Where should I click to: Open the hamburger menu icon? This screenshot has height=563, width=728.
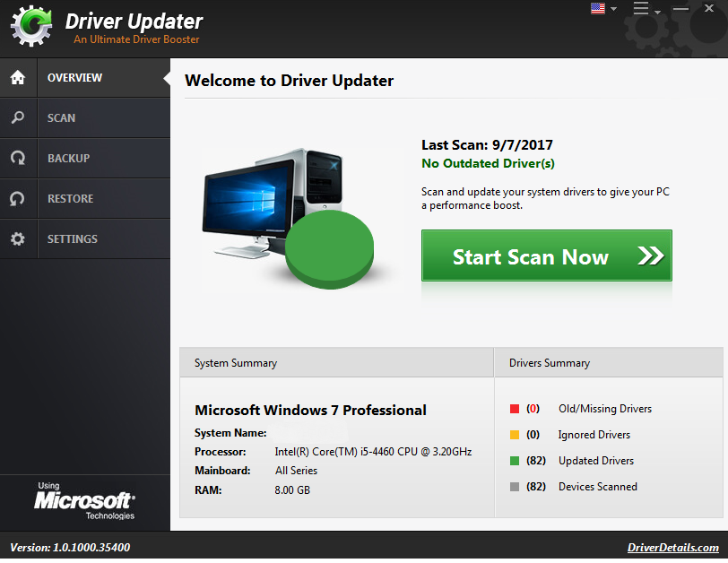[x=641, y=8]
